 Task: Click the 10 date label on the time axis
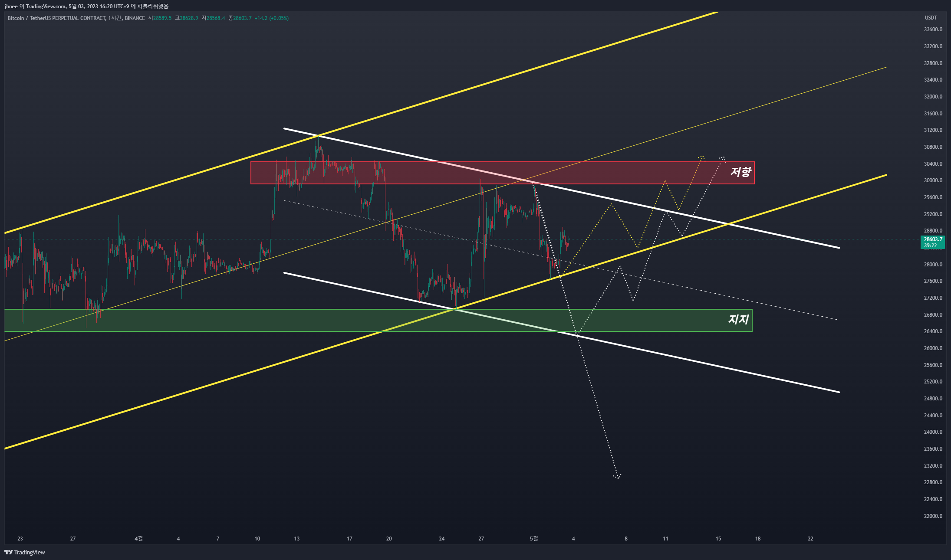coord(257,538)
